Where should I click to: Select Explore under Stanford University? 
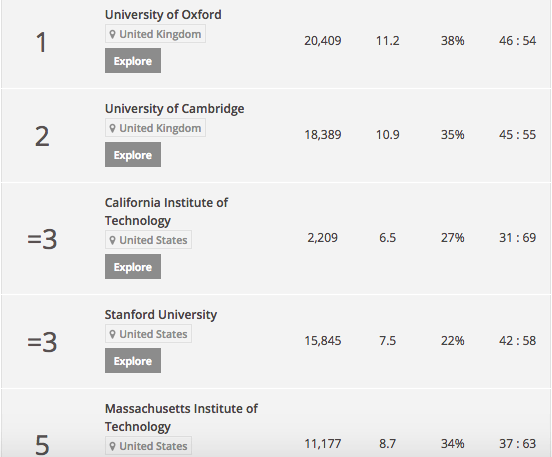[133, 361]
